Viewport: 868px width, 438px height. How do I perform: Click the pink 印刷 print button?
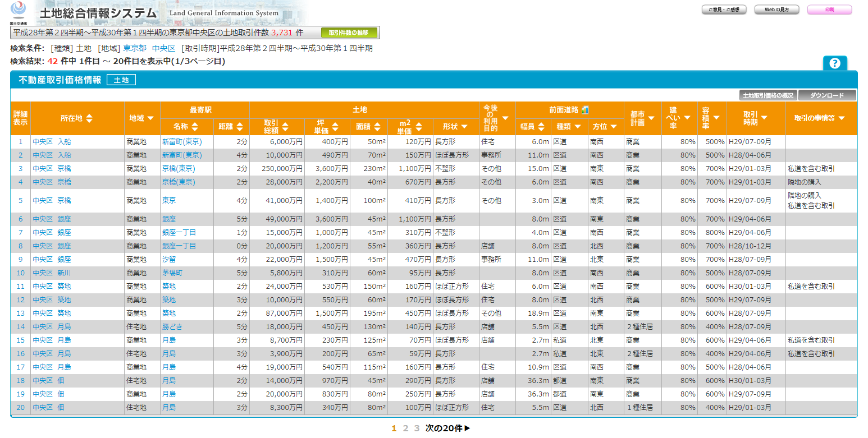tap(829, 10)
